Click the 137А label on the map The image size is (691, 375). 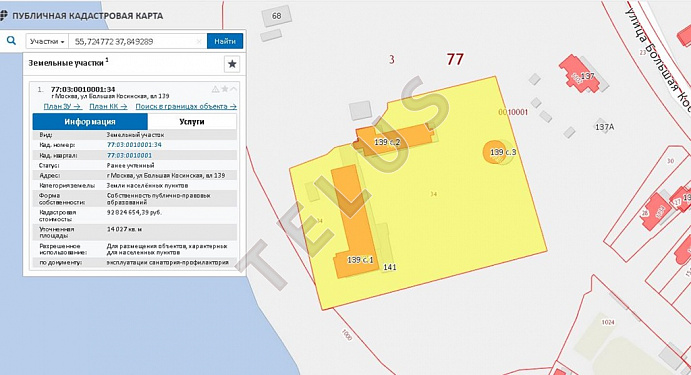(604, 127)
